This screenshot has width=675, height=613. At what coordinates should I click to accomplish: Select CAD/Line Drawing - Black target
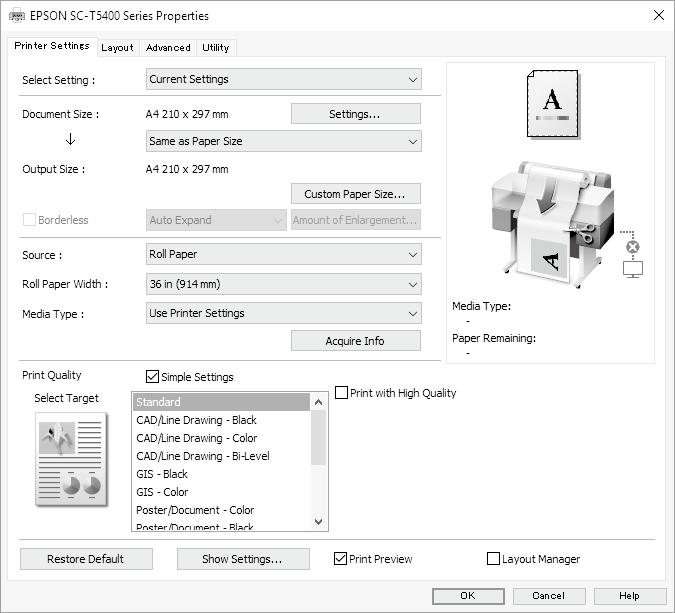click(221, 420)
